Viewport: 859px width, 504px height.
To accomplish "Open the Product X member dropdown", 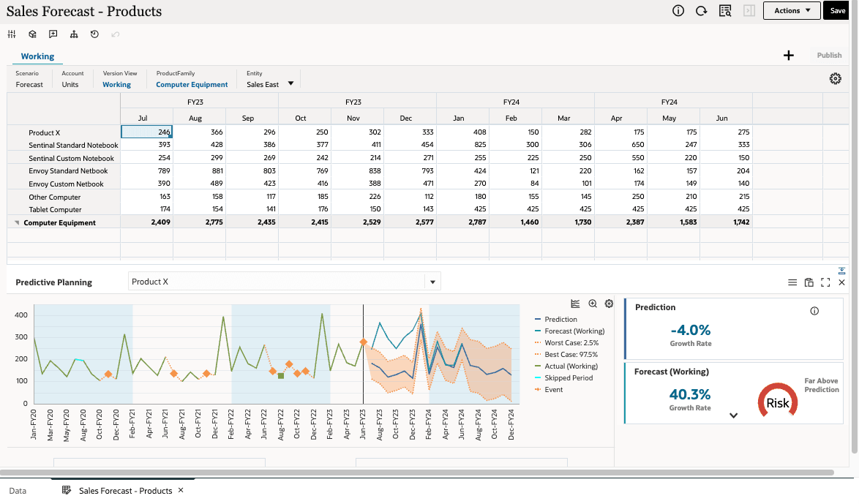I will click(432, 282).
